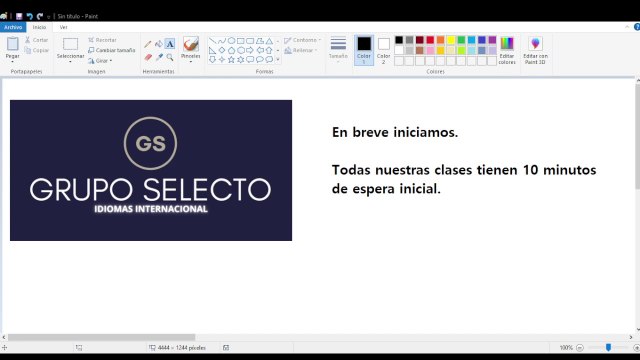This screenshot has height=360, width=640.
Task: Click Editar colores rainbow icon
Action: 507,44
